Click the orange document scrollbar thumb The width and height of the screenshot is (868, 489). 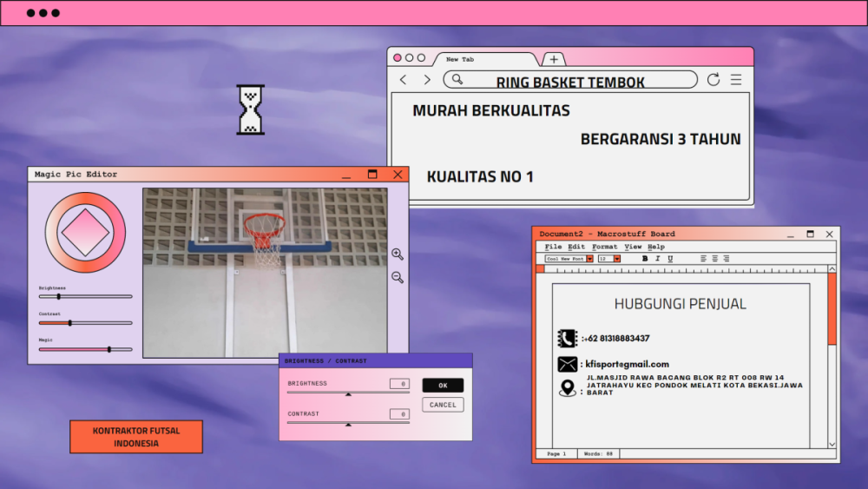[x=832, y=308]
